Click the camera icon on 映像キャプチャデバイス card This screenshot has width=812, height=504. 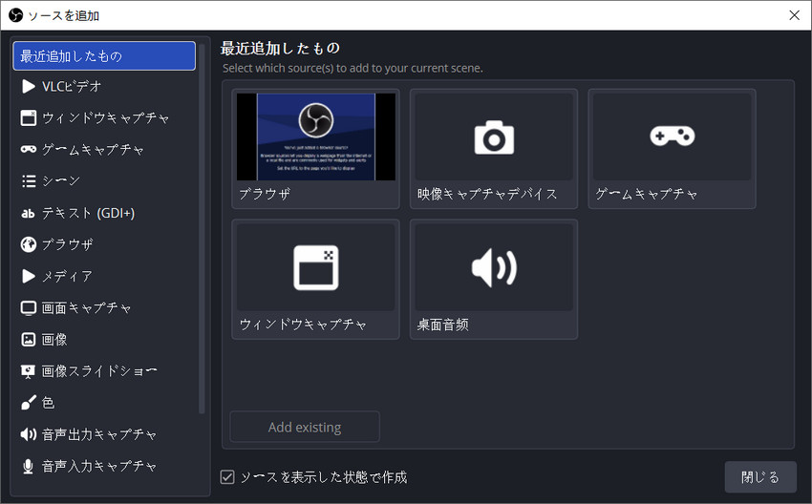click(x=494, y=137)
